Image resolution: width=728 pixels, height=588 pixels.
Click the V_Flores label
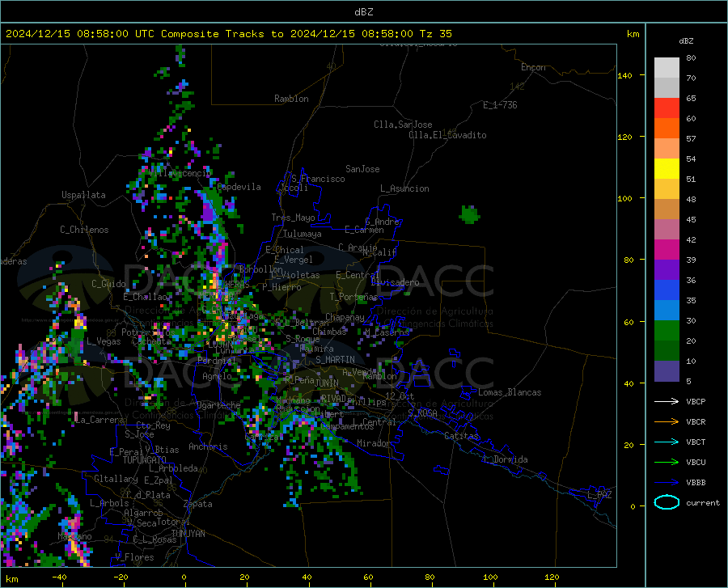click(x=134, y=557)
